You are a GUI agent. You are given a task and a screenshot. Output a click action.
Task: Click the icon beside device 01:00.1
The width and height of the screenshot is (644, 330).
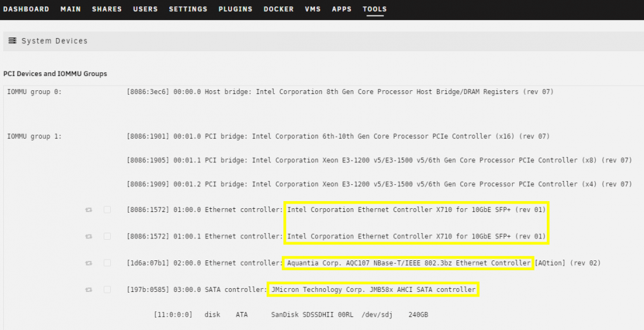point(89,237)
